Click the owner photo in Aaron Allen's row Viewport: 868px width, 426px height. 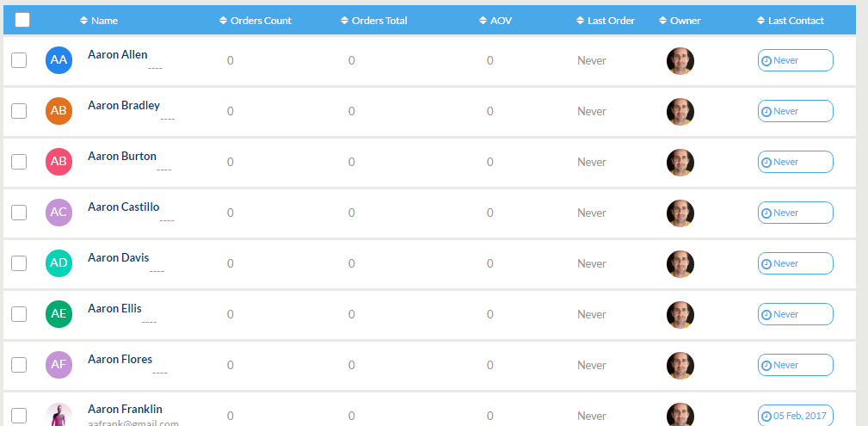click(x=680, y=61)
